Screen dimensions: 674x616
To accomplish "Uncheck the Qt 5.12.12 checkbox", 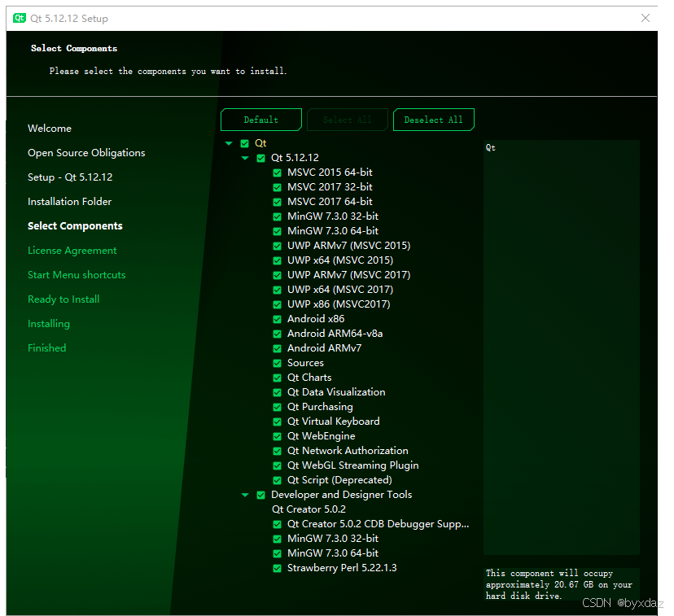I will pyautogui.click(x=261, y=158).
